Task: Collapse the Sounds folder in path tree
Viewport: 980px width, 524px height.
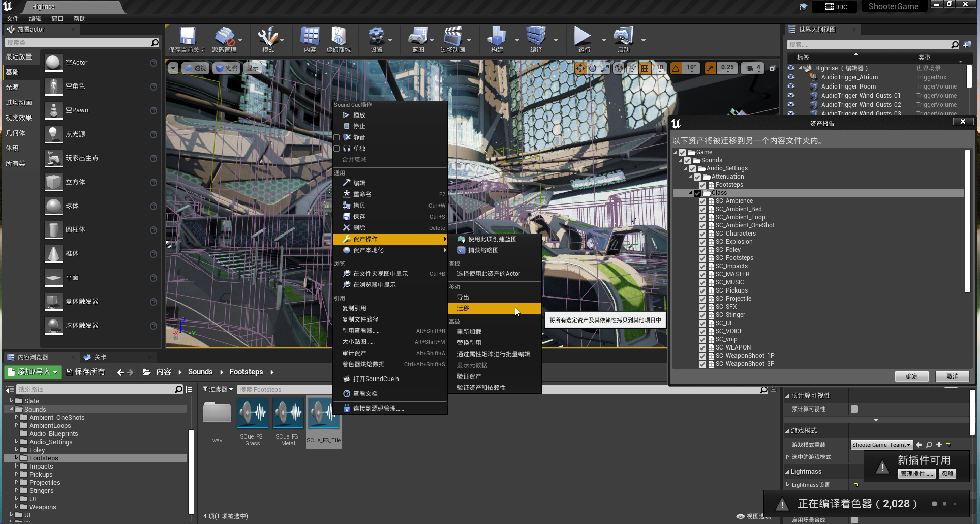Action: [11, 409]
